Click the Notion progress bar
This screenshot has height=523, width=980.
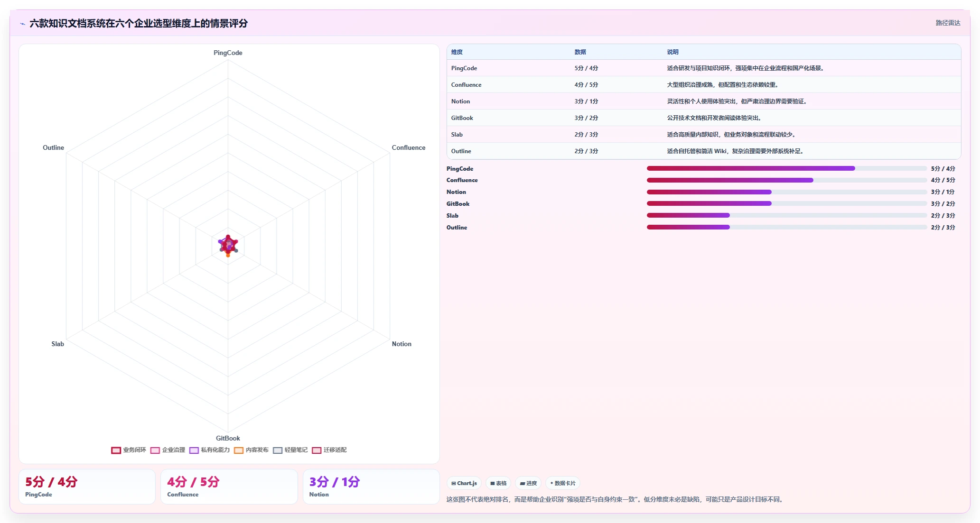click(x=787, y=192)
